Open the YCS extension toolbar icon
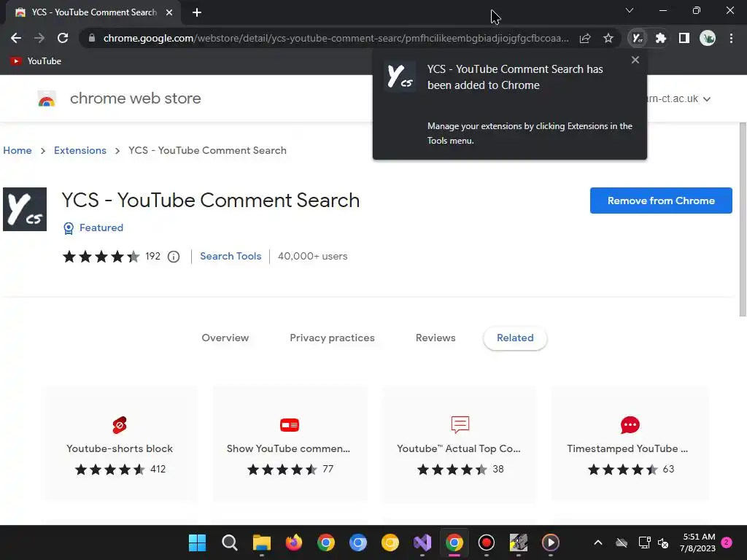747x560 pixels. tap(638, 38)
